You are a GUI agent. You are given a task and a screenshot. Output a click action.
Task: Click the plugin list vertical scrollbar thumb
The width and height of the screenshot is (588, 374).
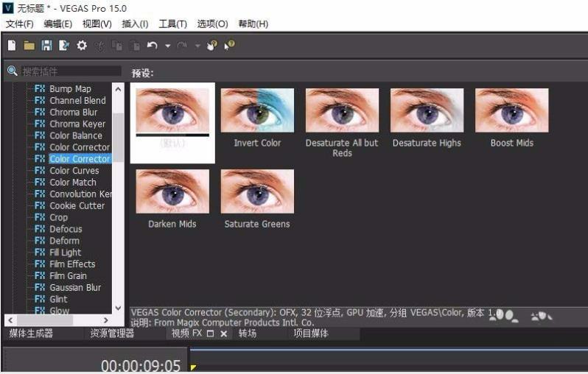tap(118, 137)
